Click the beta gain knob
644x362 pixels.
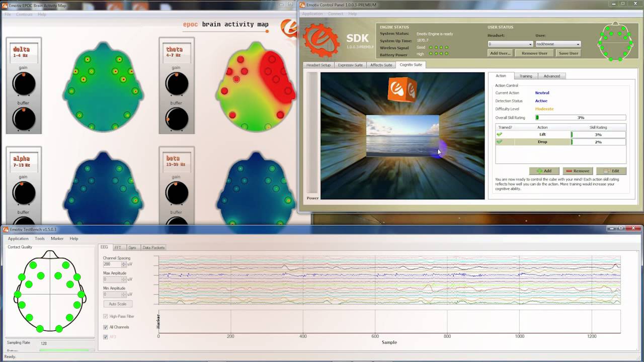pos(177,193)
